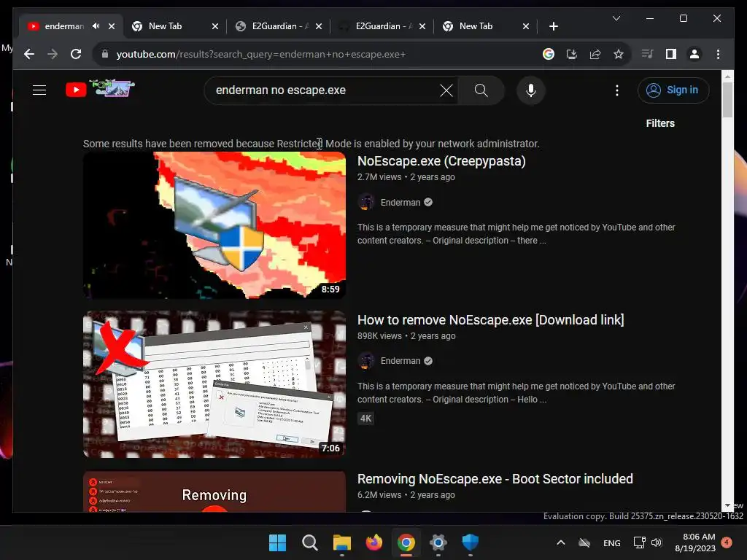Go back to the previous page
Screen dimensions: 747x560
(x=29, y=54)
